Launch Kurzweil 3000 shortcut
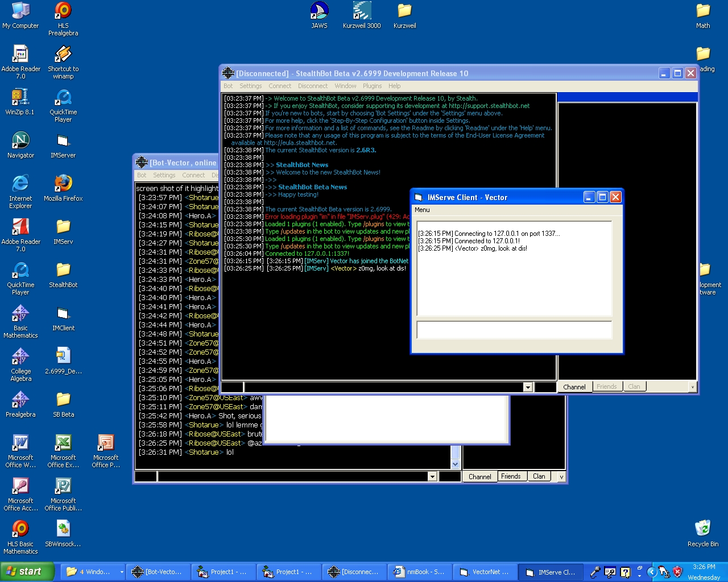Image resolution: width=728 pixels, height=582 pixels. [x=362, y=15]
